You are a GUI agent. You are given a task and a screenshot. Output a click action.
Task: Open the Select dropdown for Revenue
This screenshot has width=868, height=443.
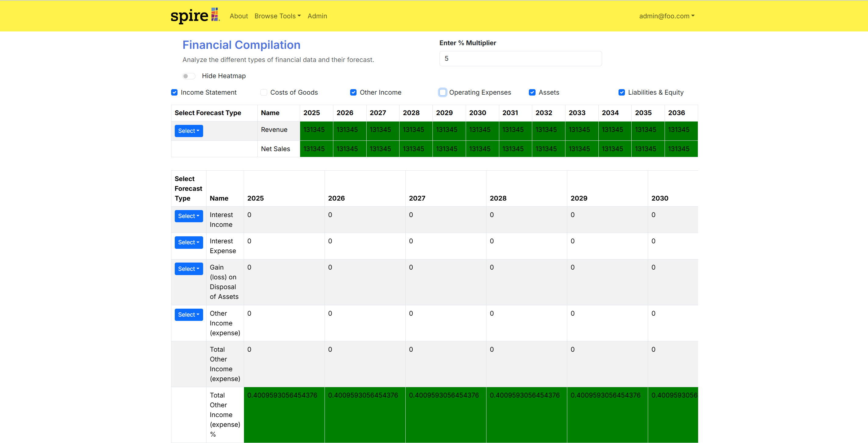click(x=189, y=131)
